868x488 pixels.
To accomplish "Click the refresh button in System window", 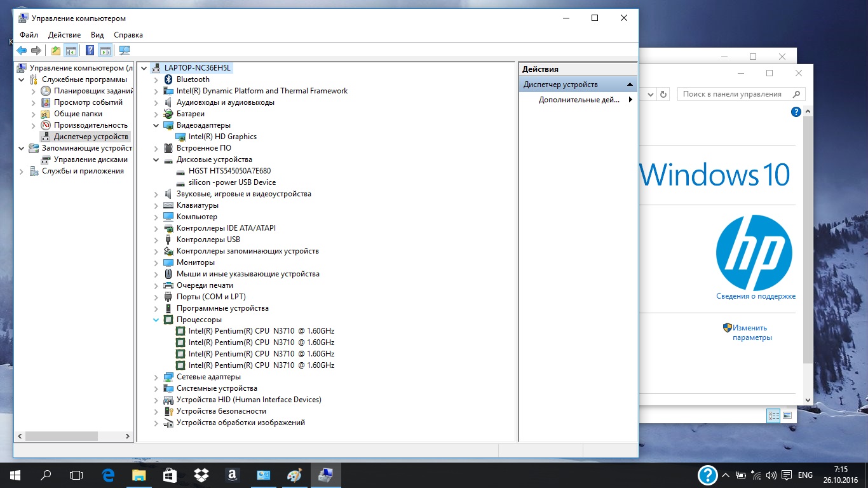I will pos(663,94).
